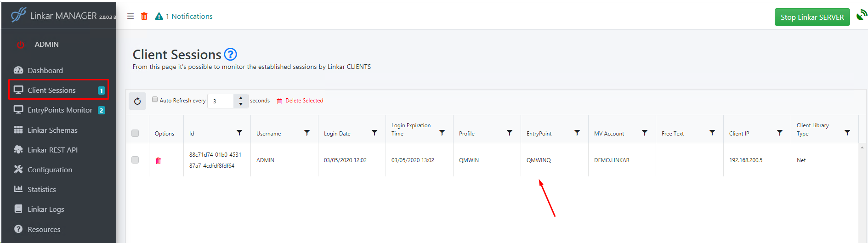The image size is (868, 243).
Task: Click the ADMIN user label
Action: coord(46,45)
